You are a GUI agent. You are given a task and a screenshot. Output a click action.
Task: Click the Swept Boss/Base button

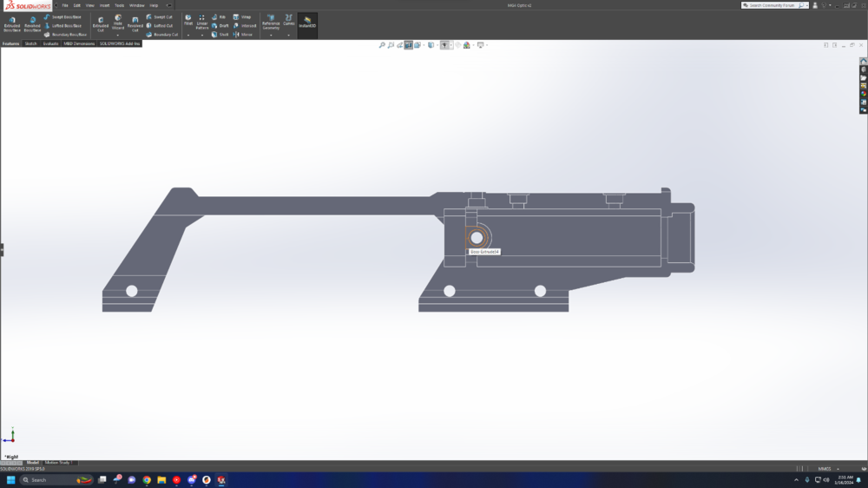click(62, 16)
